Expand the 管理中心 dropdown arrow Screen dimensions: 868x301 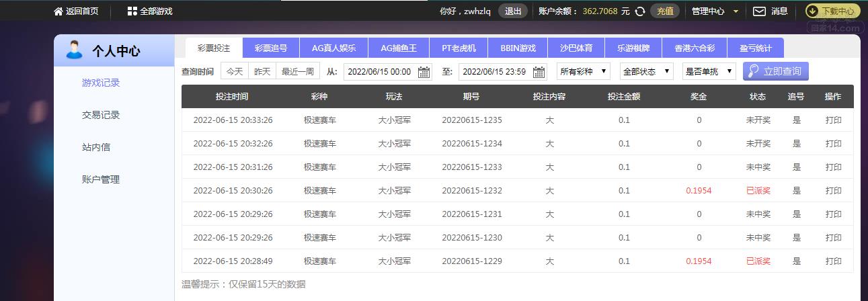click(x=736, y=11)
